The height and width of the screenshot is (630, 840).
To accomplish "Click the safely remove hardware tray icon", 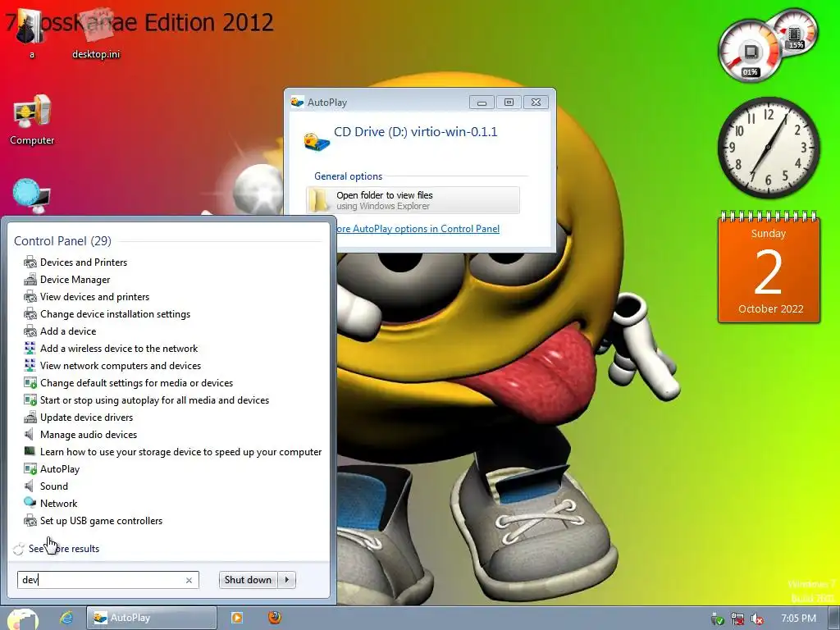I will click(718, 619).
